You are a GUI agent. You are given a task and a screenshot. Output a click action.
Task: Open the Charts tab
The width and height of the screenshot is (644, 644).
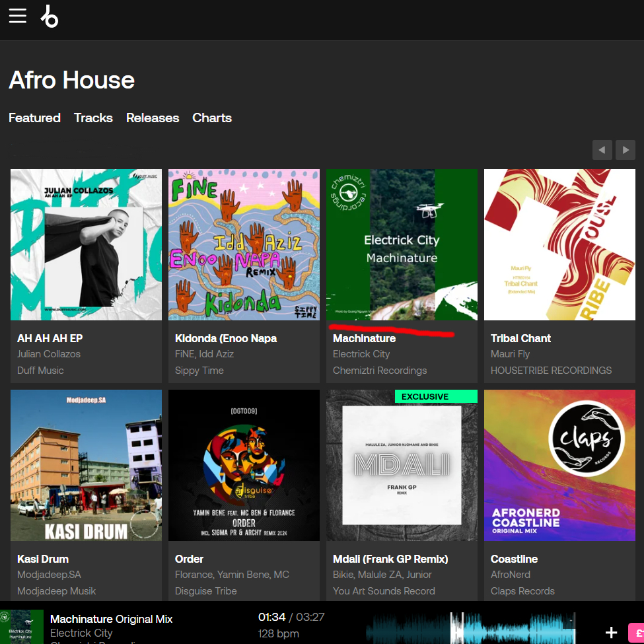pos(212,118)
